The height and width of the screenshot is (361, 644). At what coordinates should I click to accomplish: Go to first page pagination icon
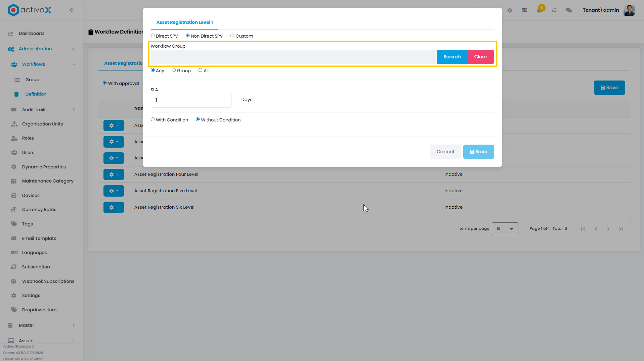click(583, 229)
